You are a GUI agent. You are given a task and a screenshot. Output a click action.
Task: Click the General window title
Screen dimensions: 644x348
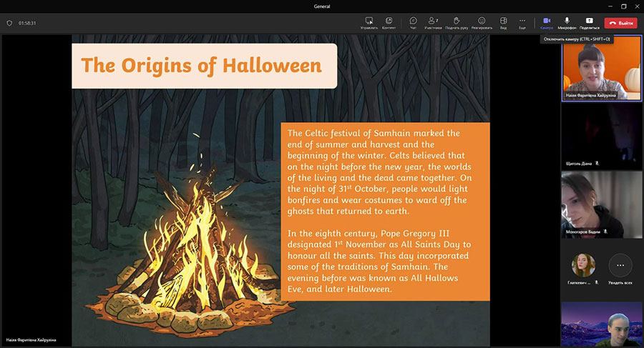[322, 6]
